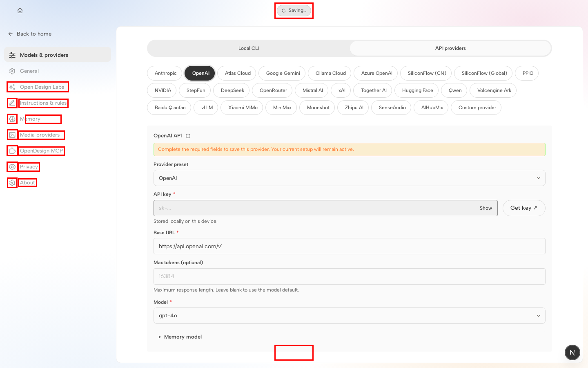Switch to the Local CLI tab
The image size is (588, 368).
tap(249, 48)
